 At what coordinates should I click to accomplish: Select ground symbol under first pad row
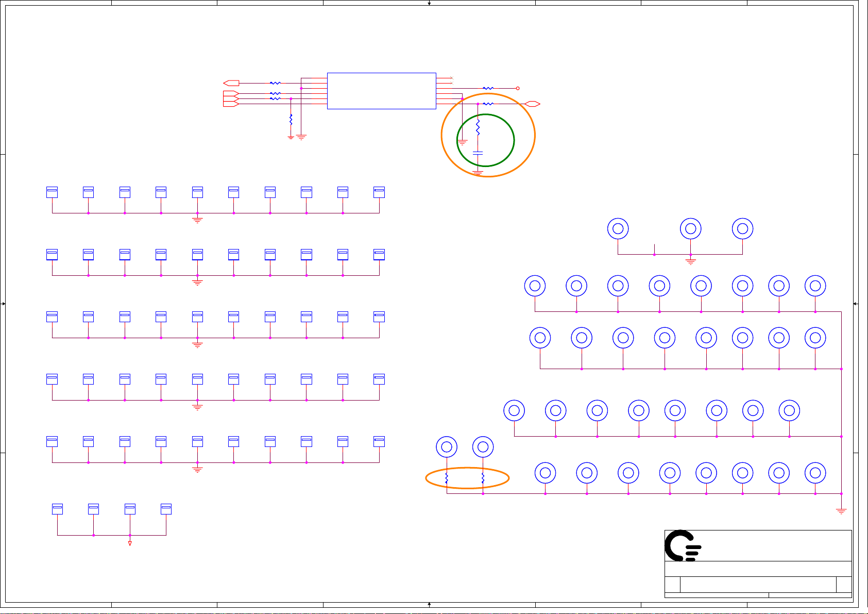tap(197, 220)
